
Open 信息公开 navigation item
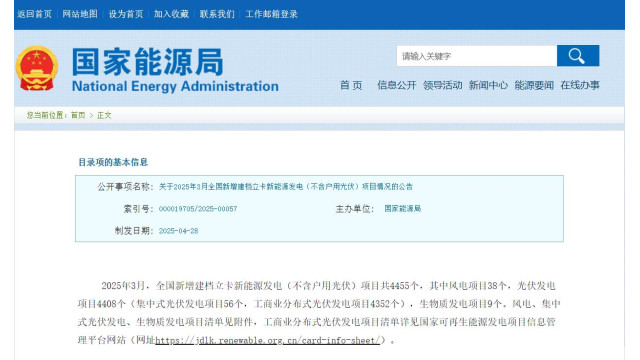pyautogui.click(x=396, y=85)
